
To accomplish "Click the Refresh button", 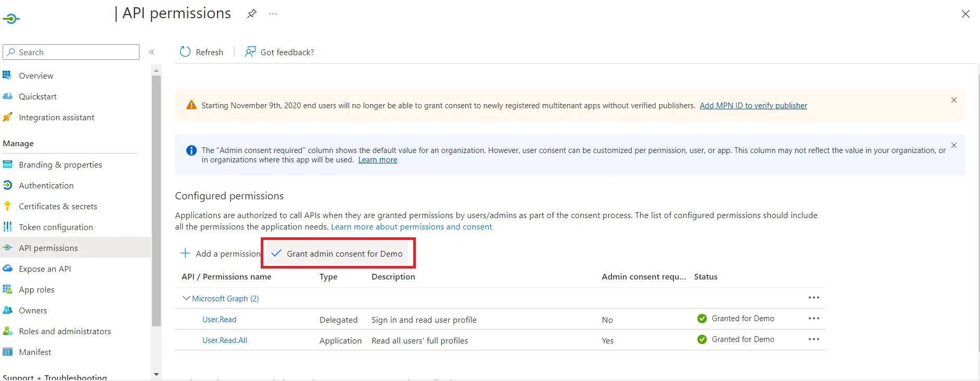I will [x=201, y=52].
